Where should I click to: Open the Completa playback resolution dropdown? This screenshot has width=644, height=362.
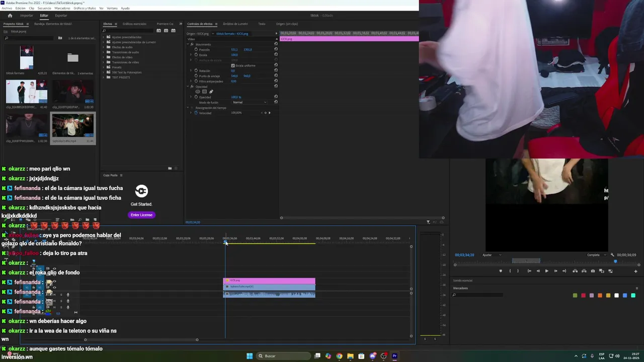pyautogui.click(x=596, y=255)
